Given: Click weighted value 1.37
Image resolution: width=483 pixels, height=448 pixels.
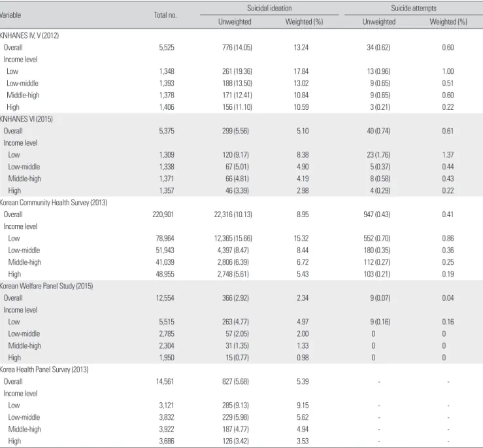Looking at the screenshot, I should 448,155.
